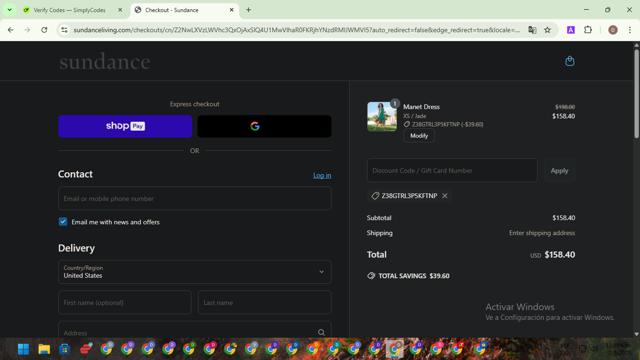Close the Checkout - Sundance tab

pos(231,10)
